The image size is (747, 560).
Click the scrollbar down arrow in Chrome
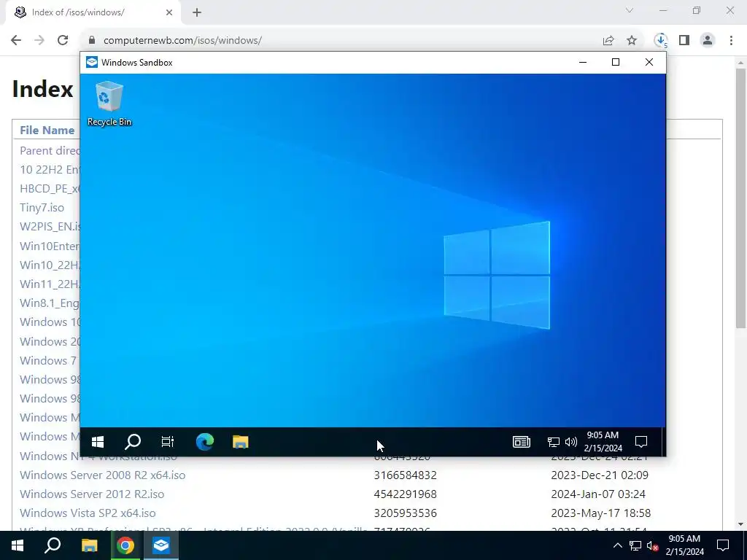click(x=741, y=524)
